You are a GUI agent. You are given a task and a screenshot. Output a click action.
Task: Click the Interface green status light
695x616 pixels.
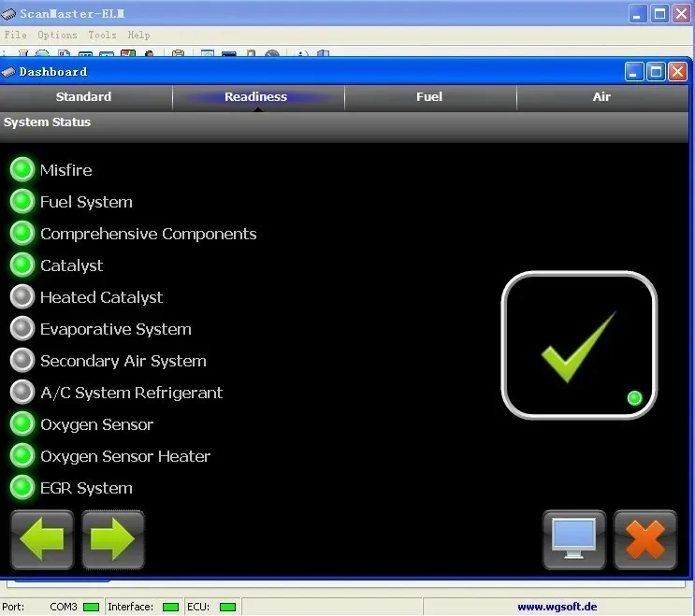click(x=170, y=607)
